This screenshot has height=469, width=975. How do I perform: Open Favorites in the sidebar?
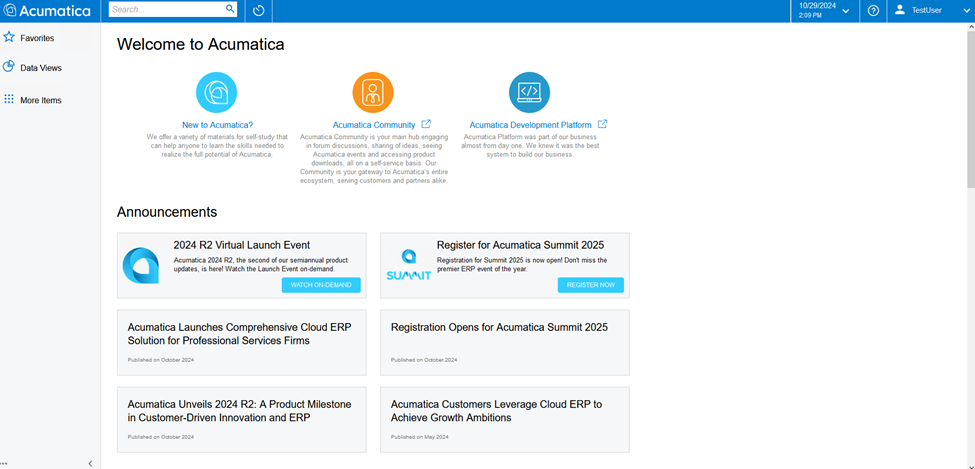[x=37, y=38]
